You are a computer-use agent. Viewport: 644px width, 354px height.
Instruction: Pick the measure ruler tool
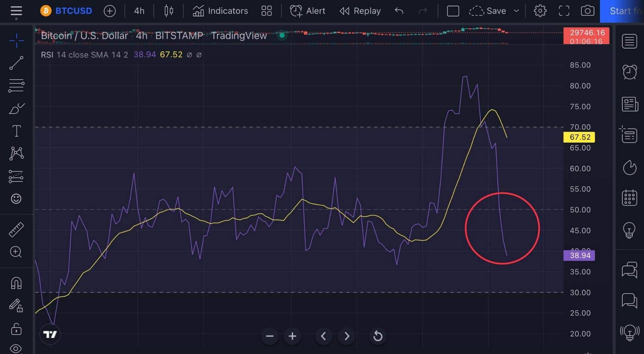point(16,230)
